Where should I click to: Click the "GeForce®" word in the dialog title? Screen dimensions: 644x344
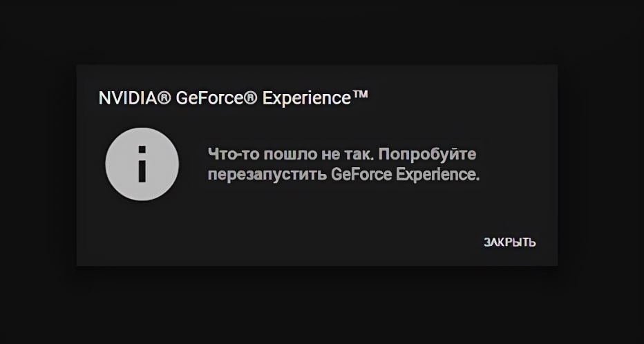pos(216,98)
